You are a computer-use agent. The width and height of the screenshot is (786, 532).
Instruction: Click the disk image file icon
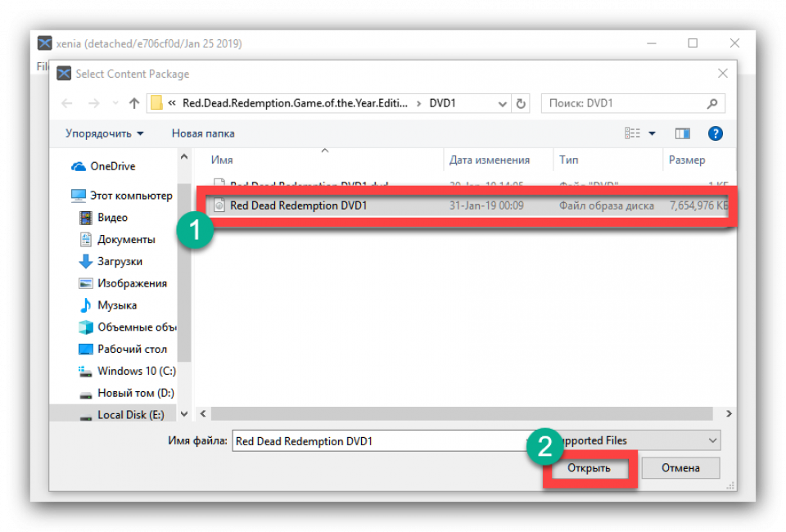point(219,205)
